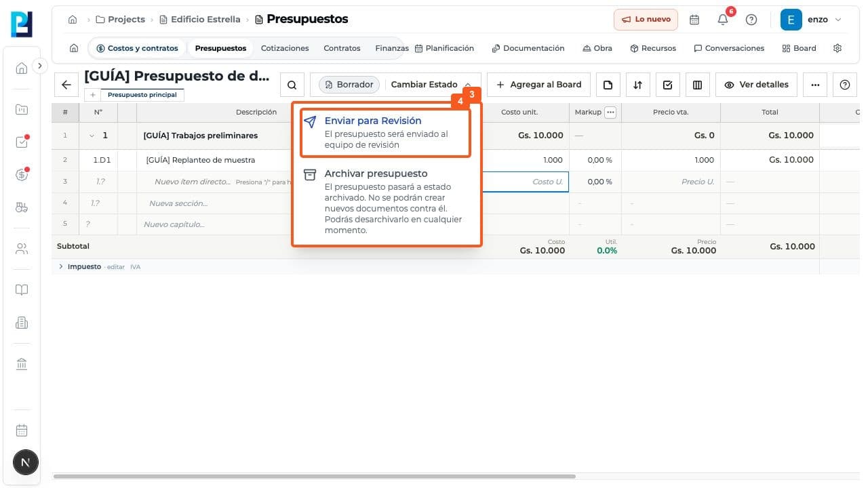This screenshot has height=488, width=868.
Task: Click the editar link beside Impuesto
Action: pyautogui.click(x=116, y=267)
